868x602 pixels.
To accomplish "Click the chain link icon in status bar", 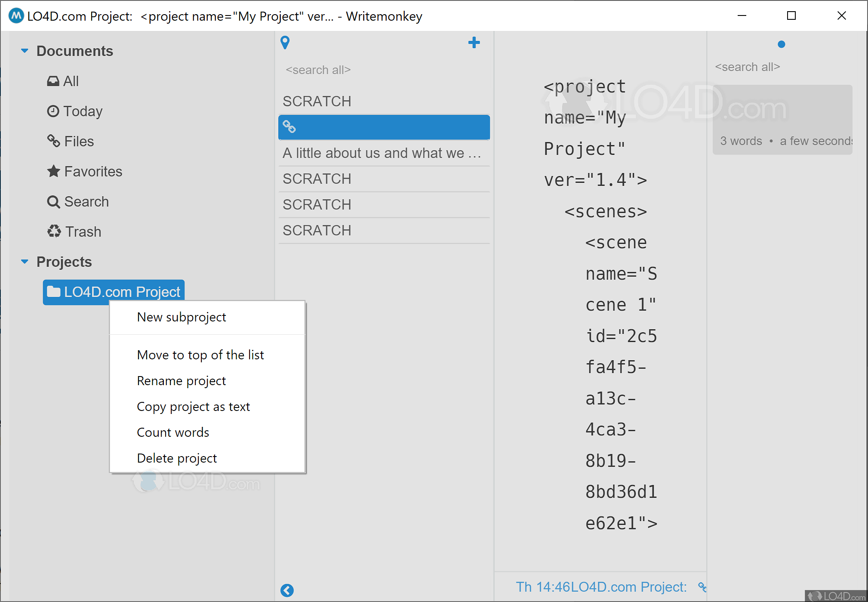I will [x=702, y=587].
